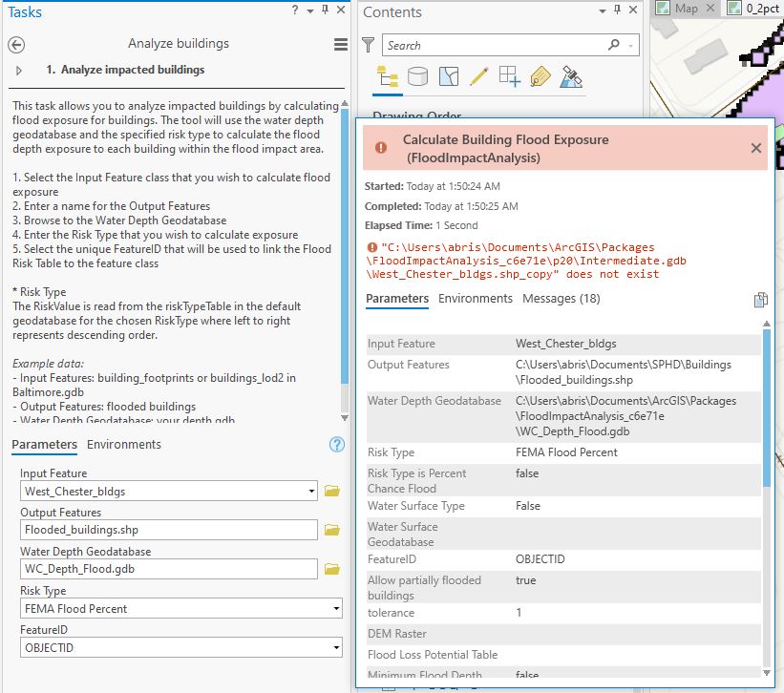This screenshot has height=693, width=784.
Task: Click the Parameters help question mark
Action: click(336, 444)
